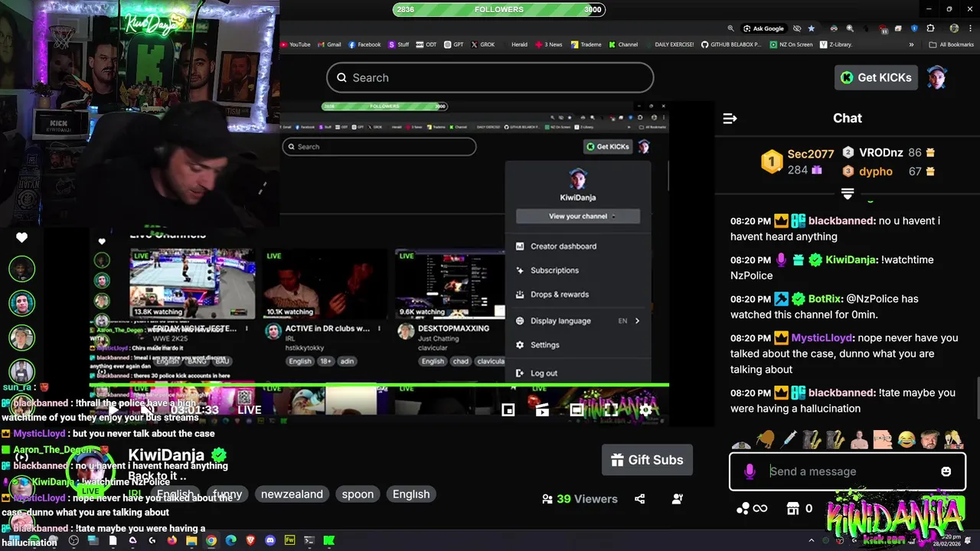980x551 pixels.
Task: Focus the Kick Search field
Action: click(490, 77)
